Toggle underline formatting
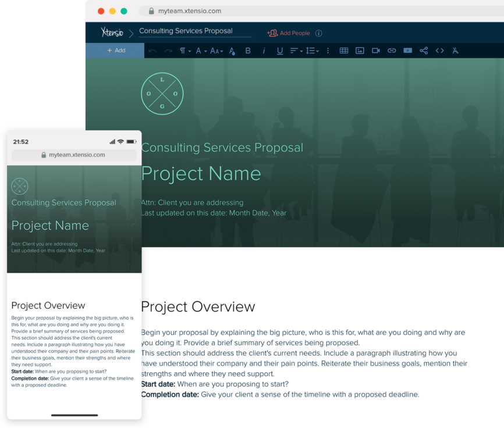 280,51
